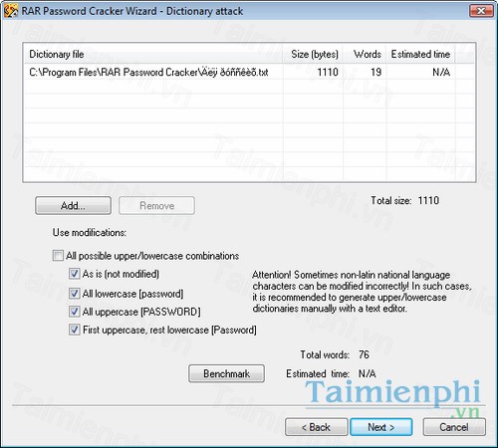Click the Estimated time: label beside N/A below the list

tap(318, 373)
